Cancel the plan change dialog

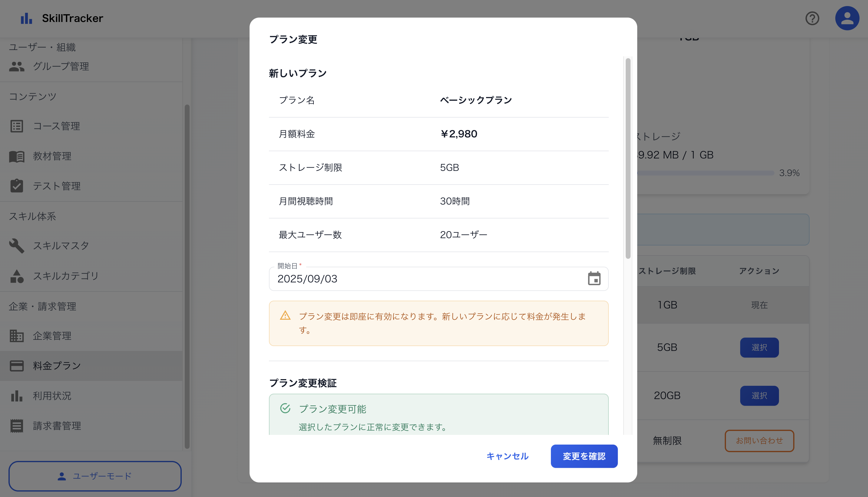[x=508, y=456]
